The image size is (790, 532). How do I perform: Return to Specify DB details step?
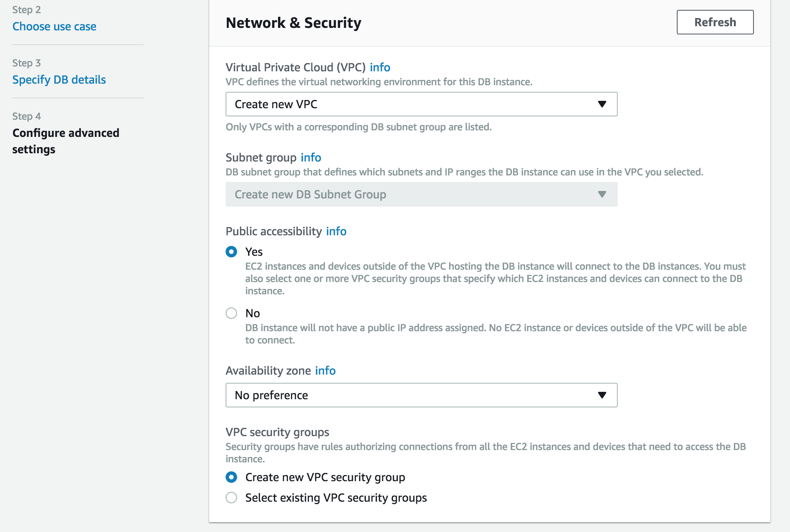(59, 80)
